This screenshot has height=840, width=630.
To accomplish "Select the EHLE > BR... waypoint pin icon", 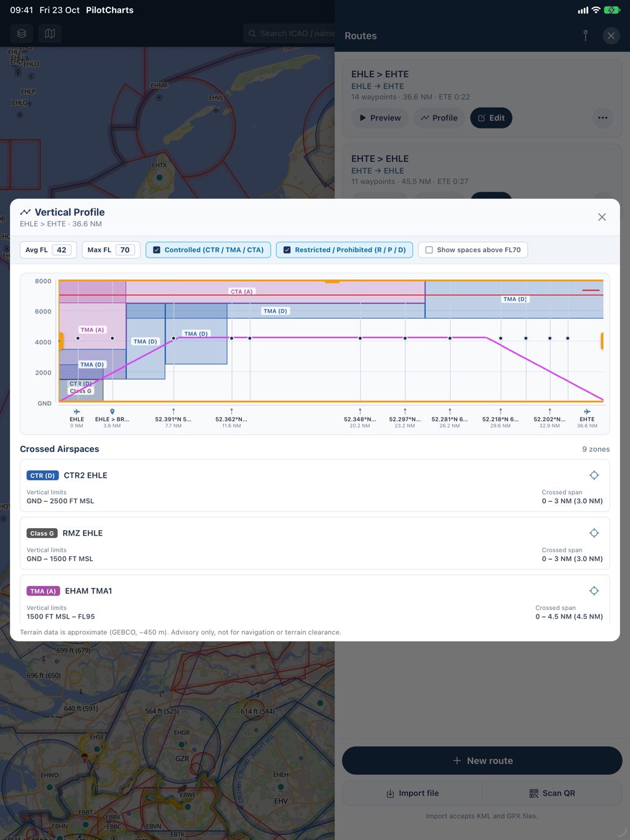I will [112, 411].
